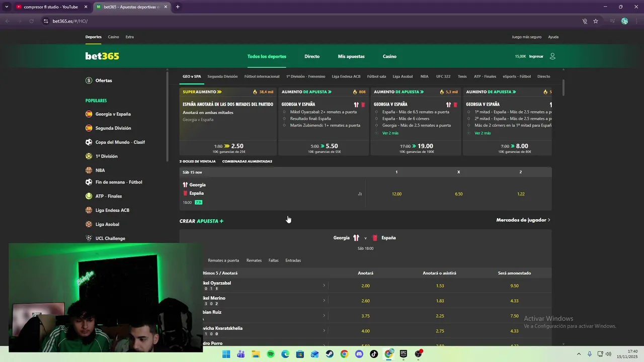Open TikTok from the taskbar
Image resolution: width=644 pixels, height=362 pixels.
[x=374, y=354]
